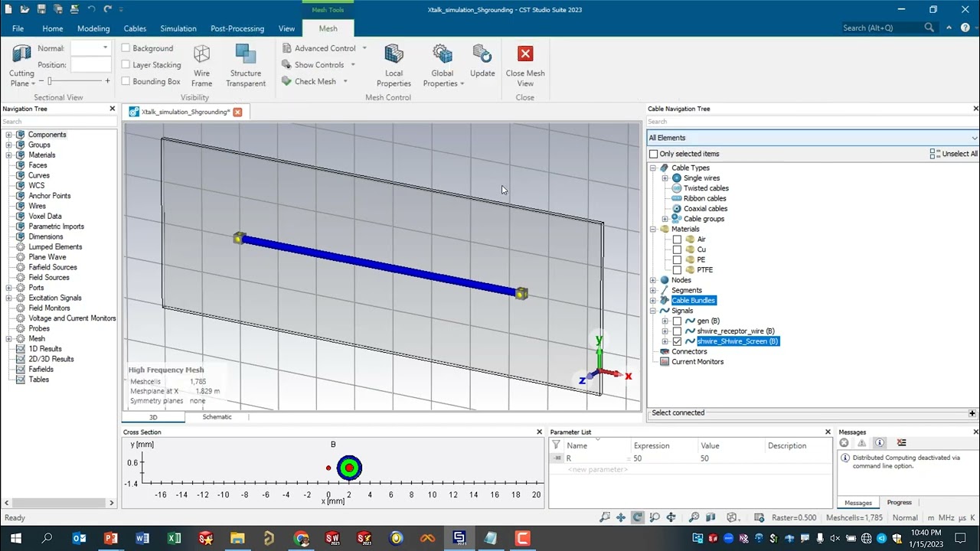Expand the Ports tree node
This screenshot has height=551, width=980.
coord(8,288)
